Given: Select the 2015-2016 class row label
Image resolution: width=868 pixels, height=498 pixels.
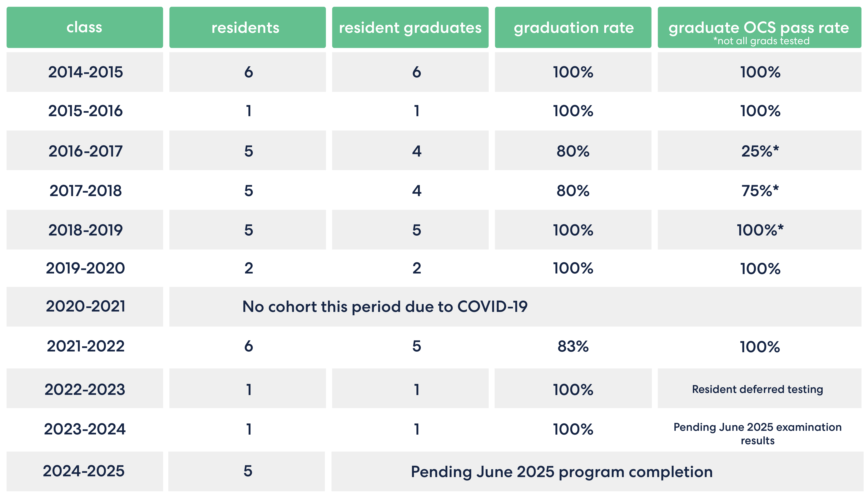Looking at the screenshot, I should pyautogui.click(x=85, y=111).
